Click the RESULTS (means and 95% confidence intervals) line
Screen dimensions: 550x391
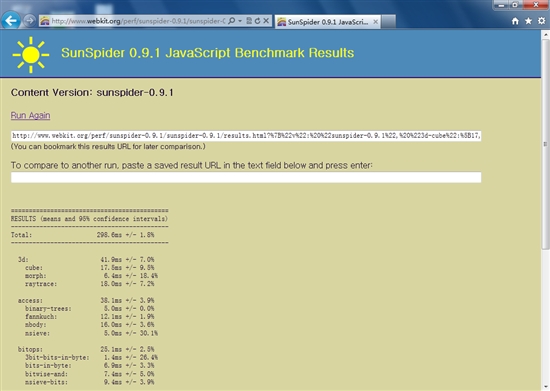(x=89, y=219)
